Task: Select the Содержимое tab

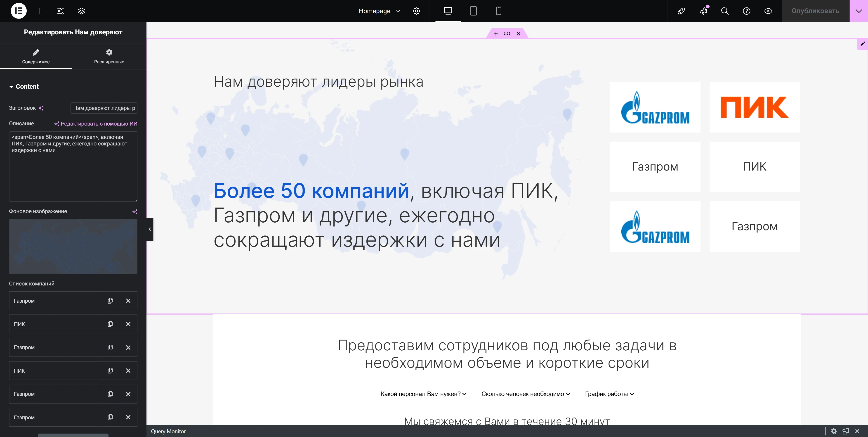Action: [x=36, y=56]
